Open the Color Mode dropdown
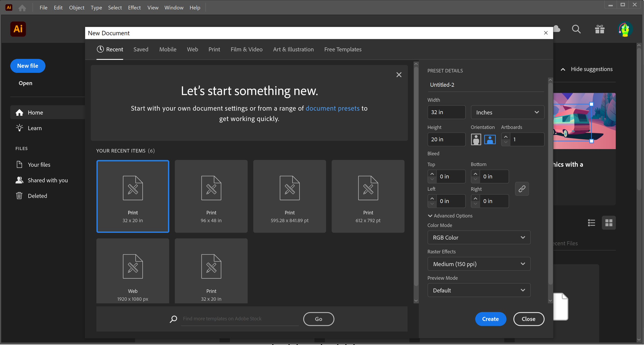This screenshot has height=345, width=644. [479, 237]
